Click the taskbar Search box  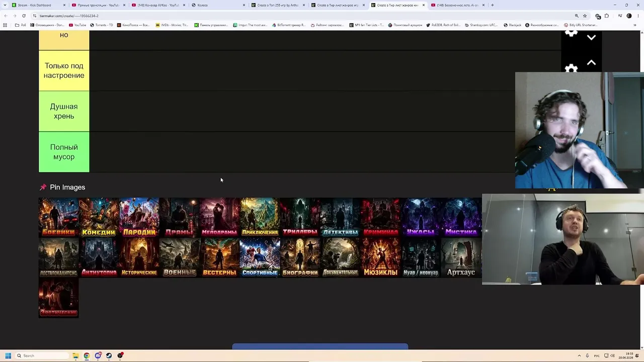[x=42, y=355]
